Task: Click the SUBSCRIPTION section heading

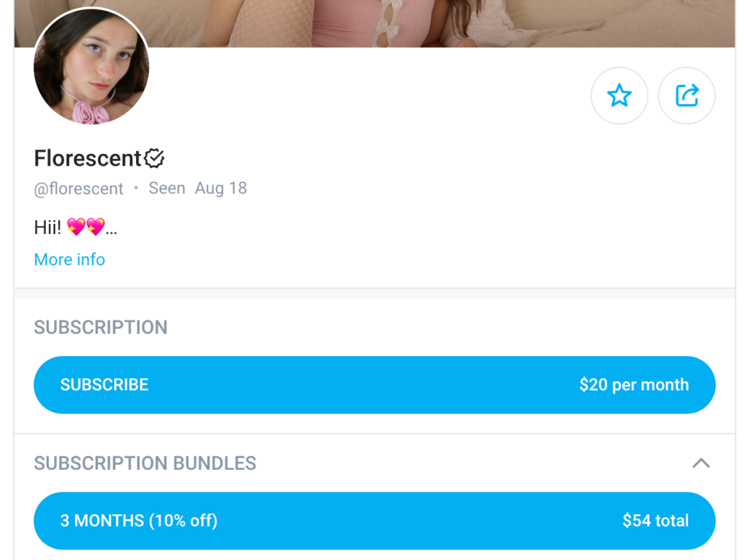Action: [101, 328]
